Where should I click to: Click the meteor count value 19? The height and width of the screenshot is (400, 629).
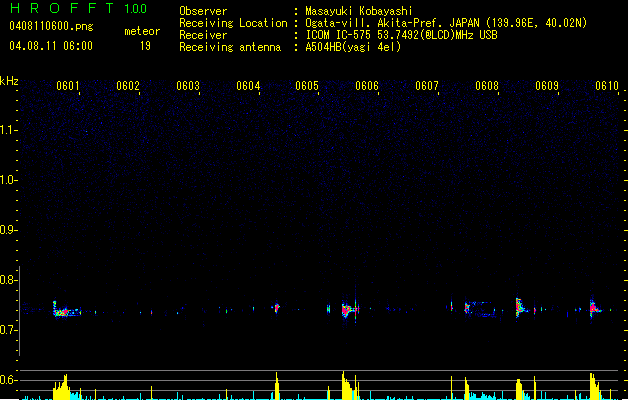tap(145, 46)
